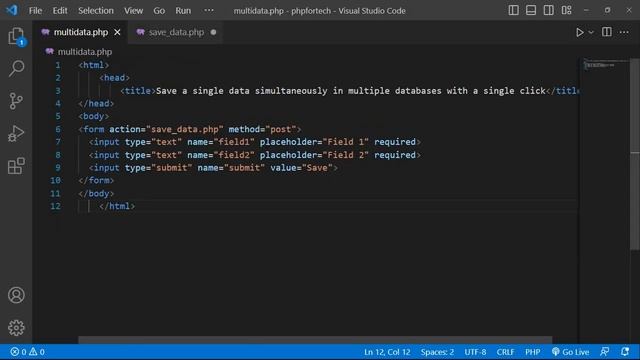Viewport: 640px width, 360px height.
Task: Open the Run menu
Action: tap(183, 11)
